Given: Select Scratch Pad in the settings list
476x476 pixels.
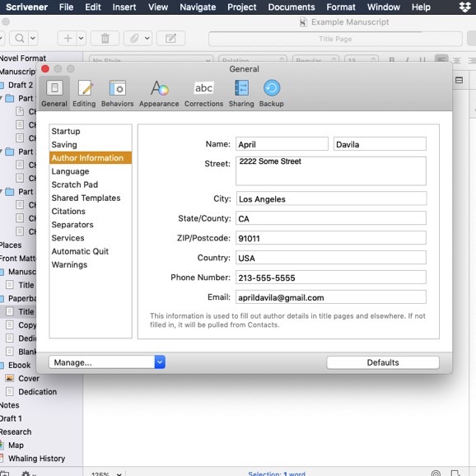Looking at the screenshot, I should click(x=91, y=184).
